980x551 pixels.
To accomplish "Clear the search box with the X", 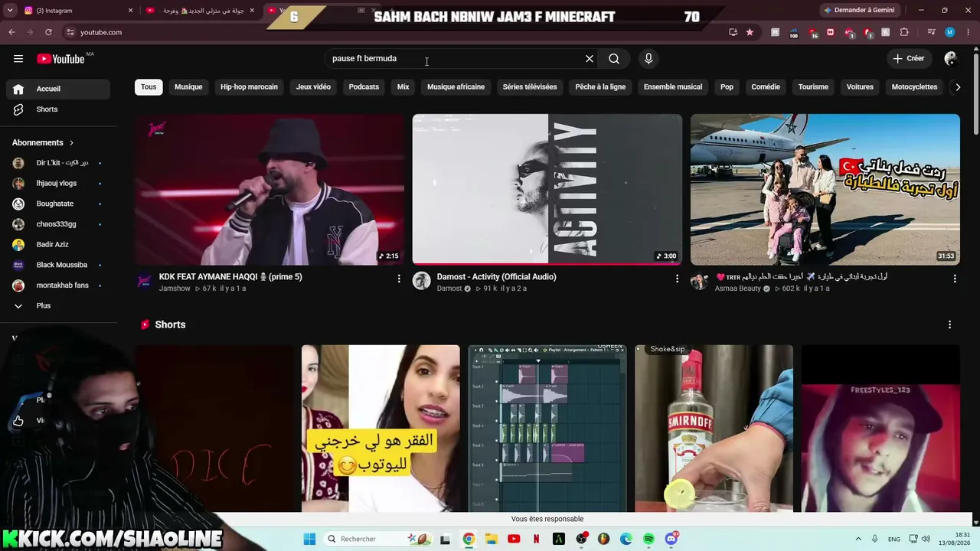I will 590,59.
